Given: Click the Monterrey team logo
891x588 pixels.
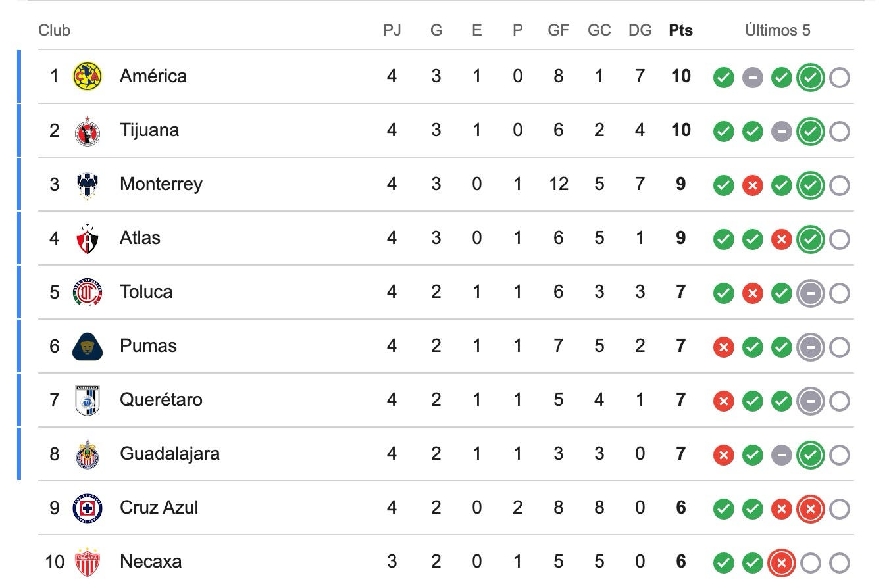Looking at the screenshot, I should point(87,184).
